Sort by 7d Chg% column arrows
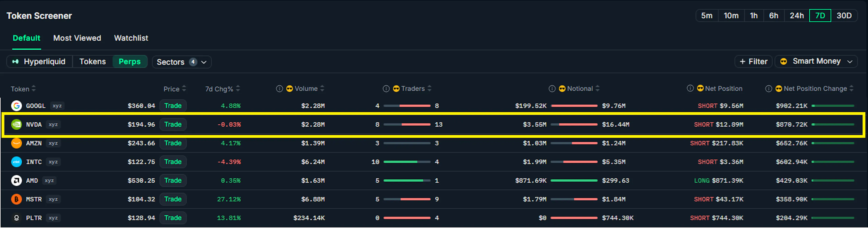The image size is (868, 228). tap(238, 89)
